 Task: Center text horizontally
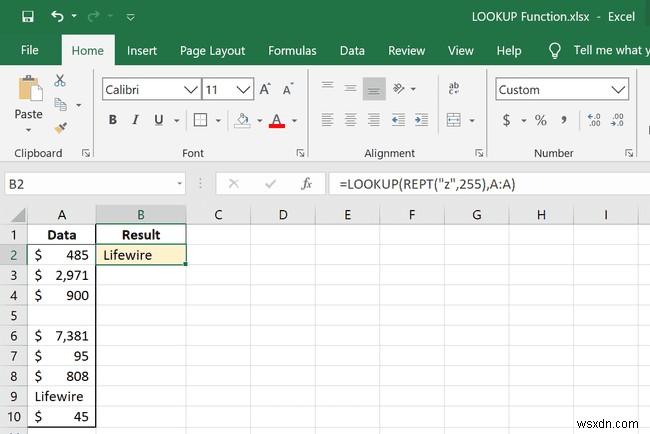point(351,120)
